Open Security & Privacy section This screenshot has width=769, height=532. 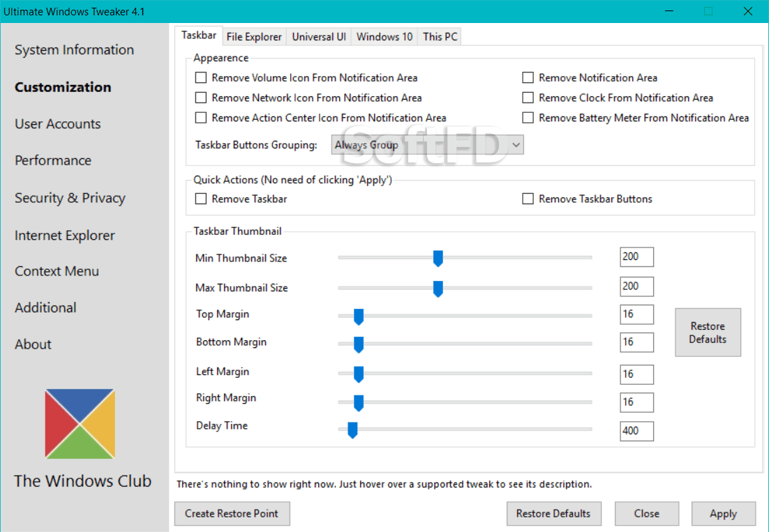(70, 198)
